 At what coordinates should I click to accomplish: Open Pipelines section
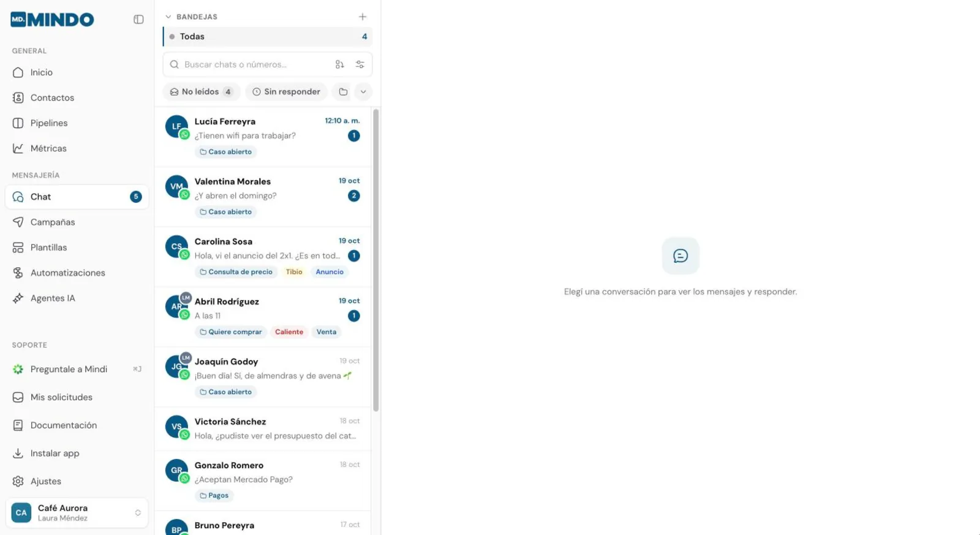pyautogui.click(x=77, y=123)
